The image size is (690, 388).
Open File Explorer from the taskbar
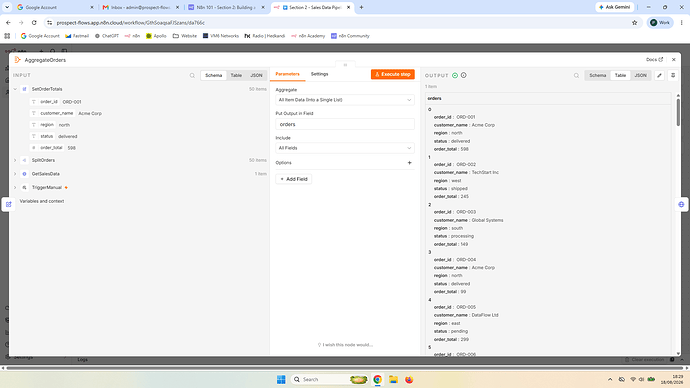coord(393,380)
